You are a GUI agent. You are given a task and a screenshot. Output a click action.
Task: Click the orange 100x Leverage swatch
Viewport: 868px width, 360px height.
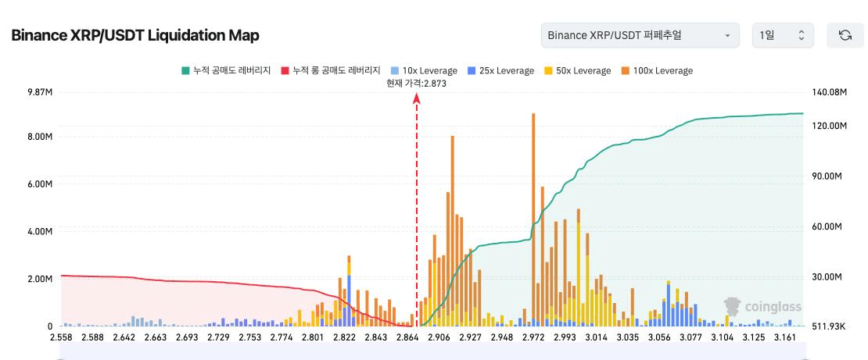tap(626, 71)
